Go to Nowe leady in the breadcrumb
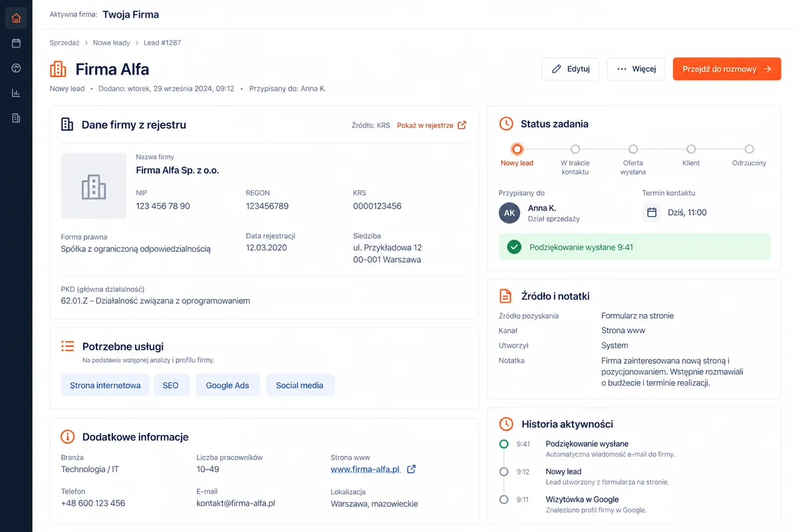 tap(112, 43)
